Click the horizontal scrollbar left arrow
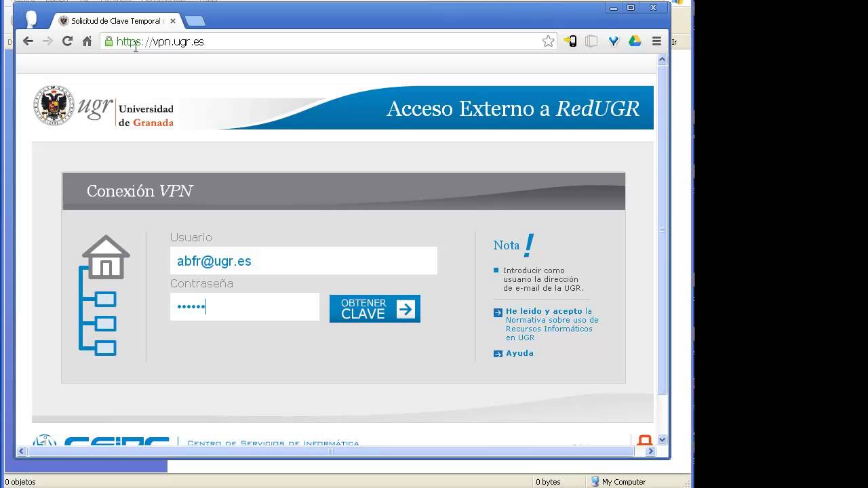868x488 pixels. (22, 451)
